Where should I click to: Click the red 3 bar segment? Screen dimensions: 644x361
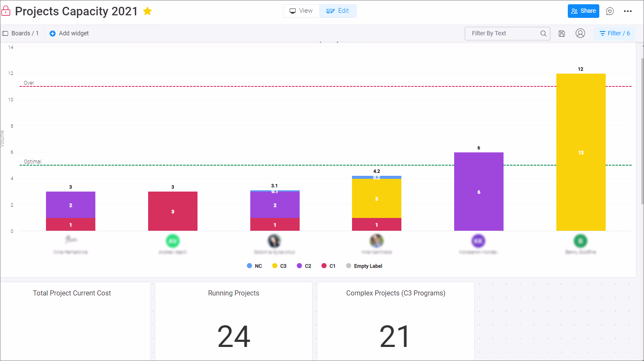coord(172,211)
